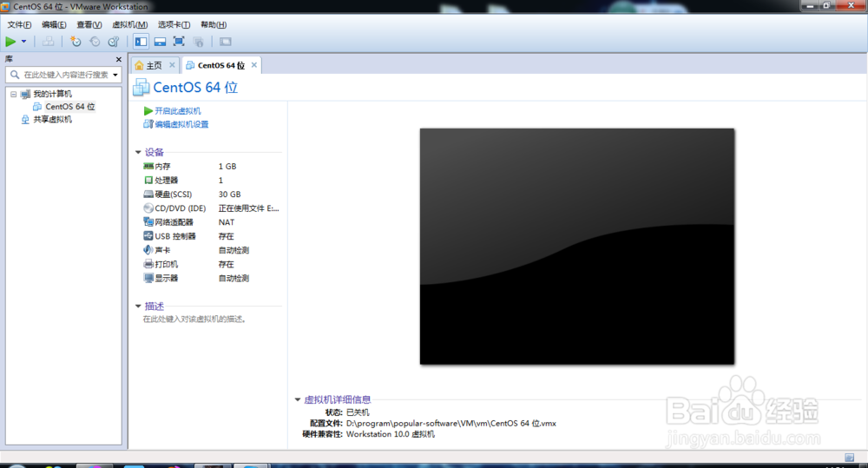Select 共享虚拟机 in the library tree
Screen dimensions: 868x468
pos(52,119)
